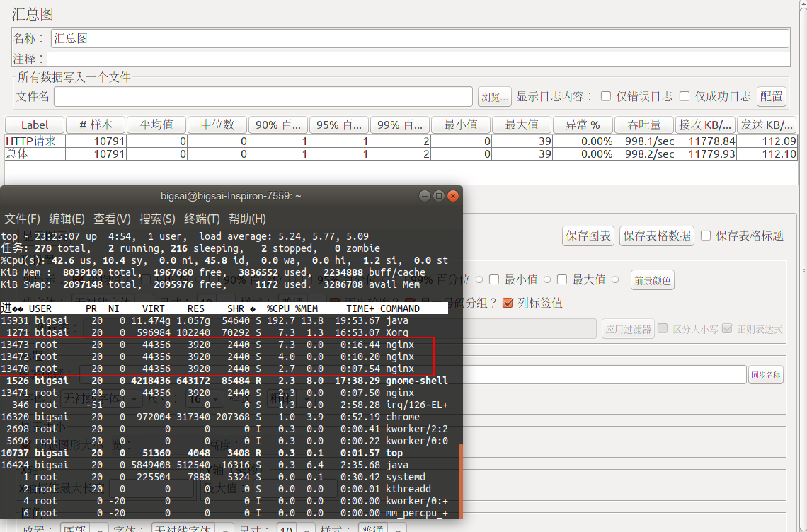Image resolution: width=807 pixels, height=532 pixels.
Task: Uncheck the 列标签值 checkbox
Action: point(508,303)
